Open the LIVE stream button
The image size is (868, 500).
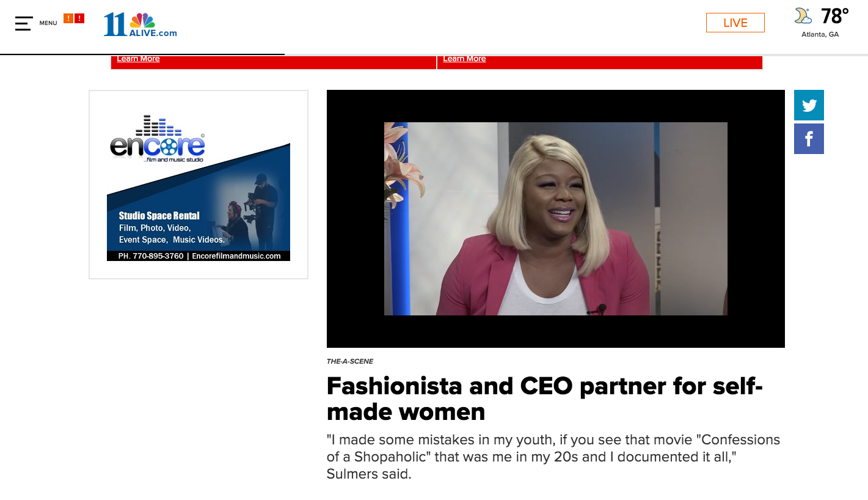click(x=735, y=23)
